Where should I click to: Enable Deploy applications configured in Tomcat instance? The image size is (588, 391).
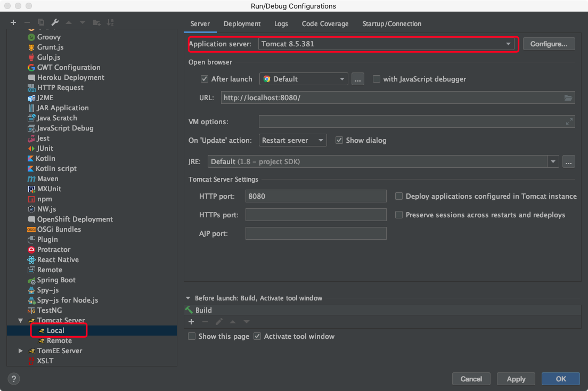399,196
